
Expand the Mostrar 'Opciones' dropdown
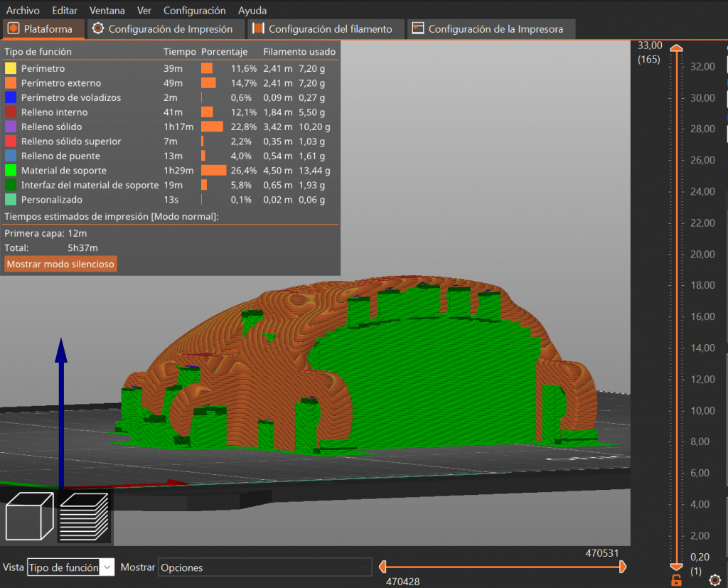click(x=264, y=567)
